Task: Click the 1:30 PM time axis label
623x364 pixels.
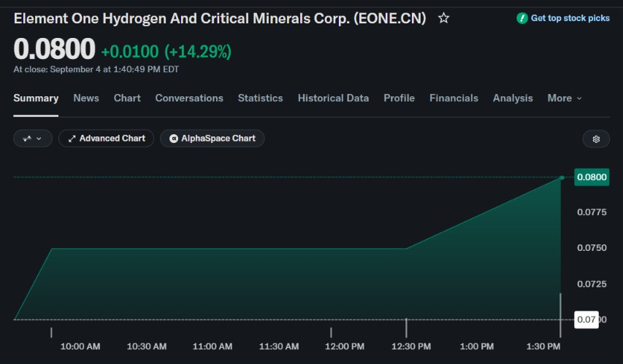Action: pos(543,346)
